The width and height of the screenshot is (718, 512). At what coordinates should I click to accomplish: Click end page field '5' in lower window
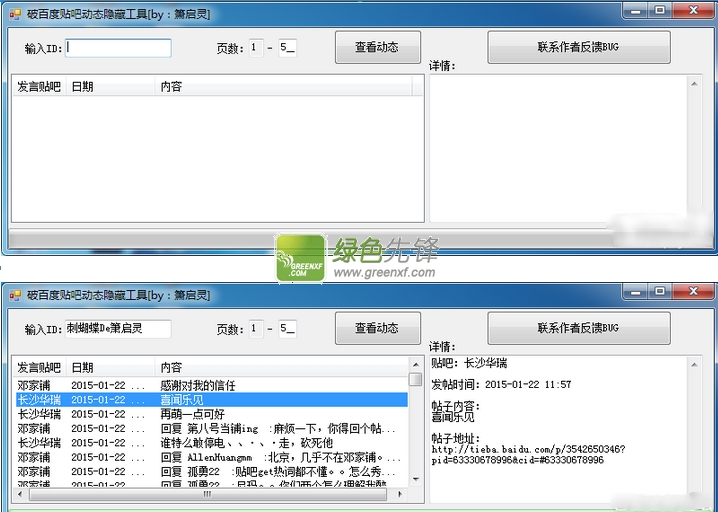click(x=287, y=328)
